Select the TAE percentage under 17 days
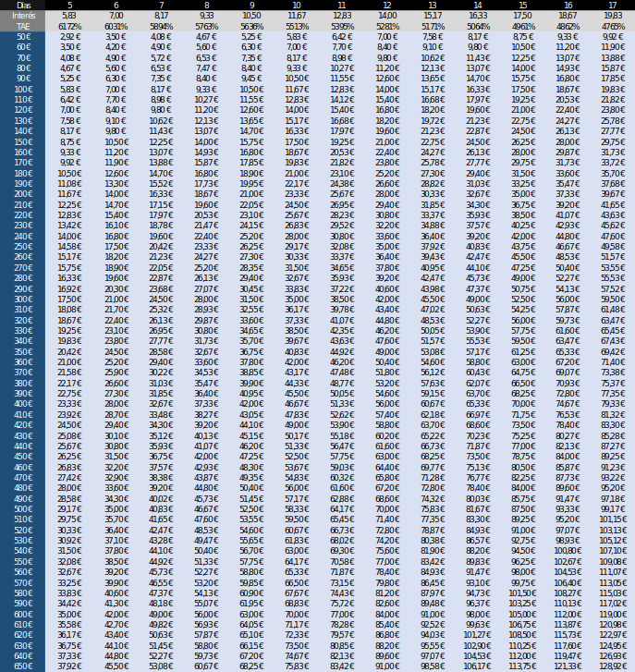The width and height of the screenshot is (635, 672). [x=612, y=26]
